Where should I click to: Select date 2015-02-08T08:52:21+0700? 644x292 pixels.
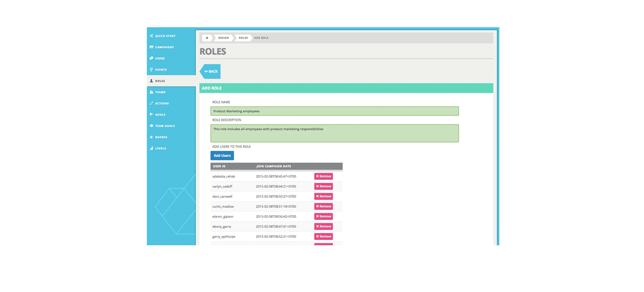pyautogui.click(x=276, y=237)
